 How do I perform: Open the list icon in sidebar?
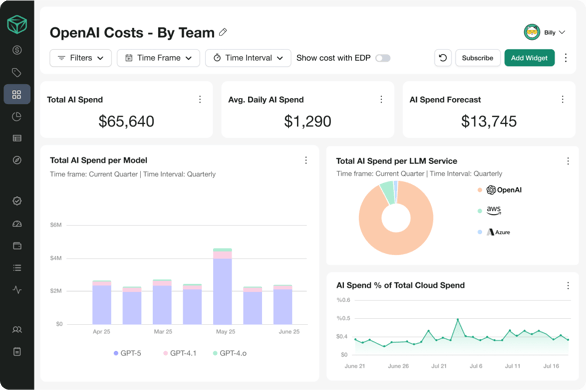click(17, 268)
